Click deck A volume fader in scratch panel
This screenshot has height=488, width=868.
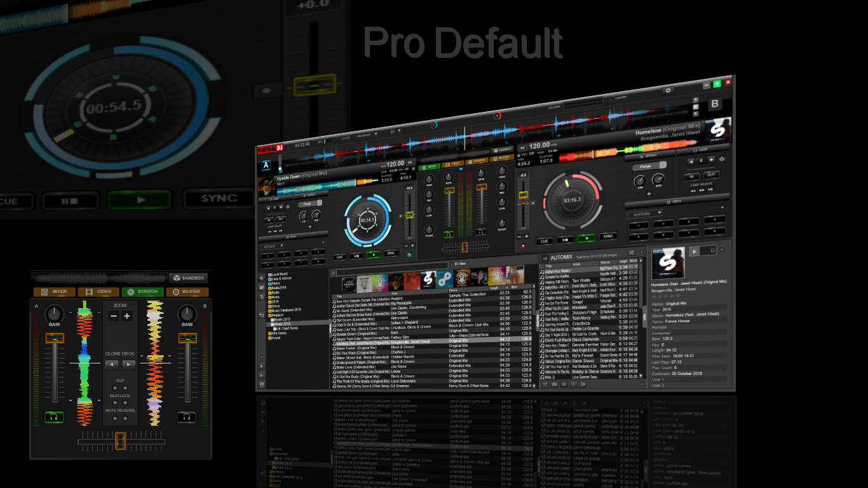pos(54,337)
